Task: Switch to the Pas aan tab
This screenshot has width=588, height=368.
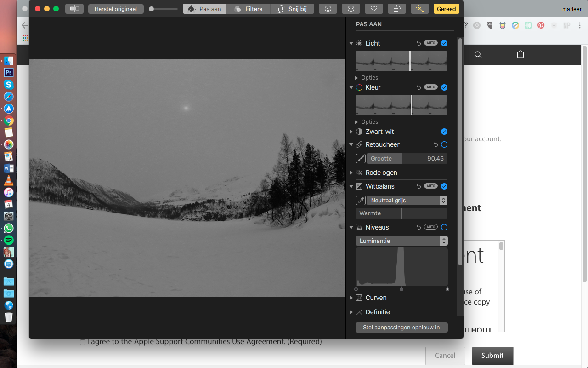Action: click(204, 9)
